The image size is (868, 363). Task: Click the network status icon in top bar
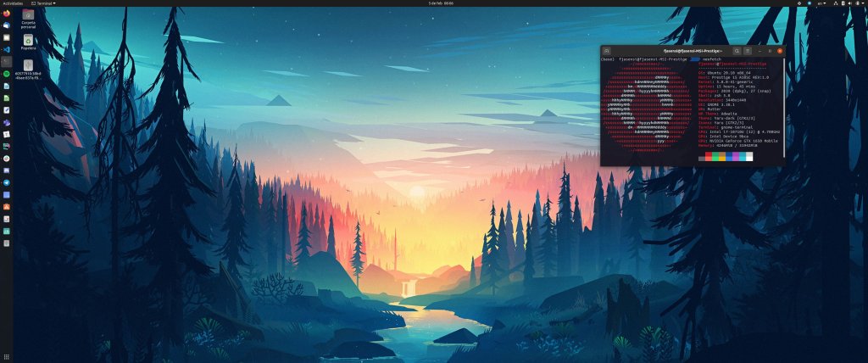click(x=837, y=3)
